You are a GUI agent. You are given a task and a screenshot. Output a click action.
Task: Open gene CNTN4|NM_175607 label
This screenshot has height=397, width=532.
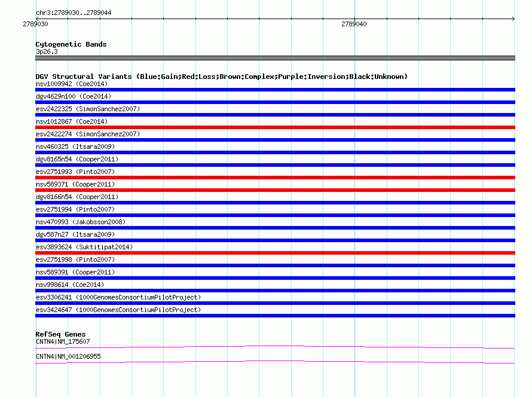[x=63, y=341]
